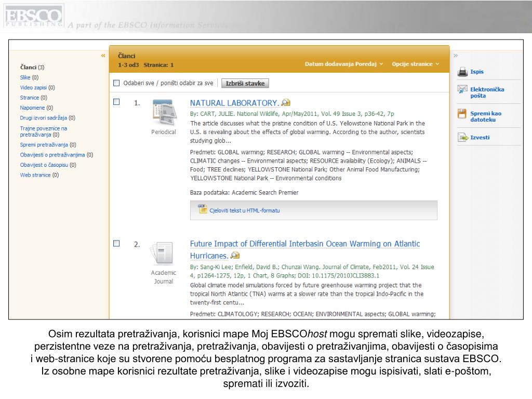
Task: Click the Ispis link
Action: pos(477,72)
